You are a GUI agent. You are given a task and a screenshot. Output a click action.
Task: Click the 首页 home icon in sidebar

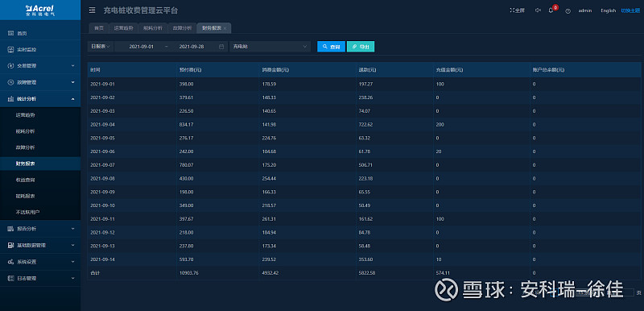[x=11, y=33]
